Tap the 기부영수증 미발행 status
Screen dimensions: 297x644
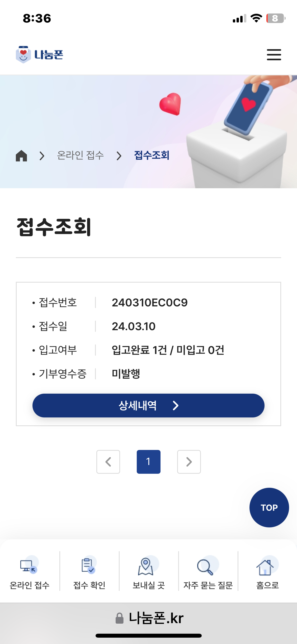[126, 374]
